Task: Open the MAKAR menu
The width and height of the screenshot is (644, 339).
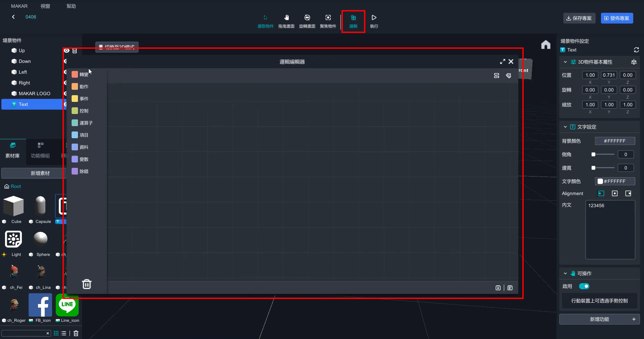Action: [19, 6]
